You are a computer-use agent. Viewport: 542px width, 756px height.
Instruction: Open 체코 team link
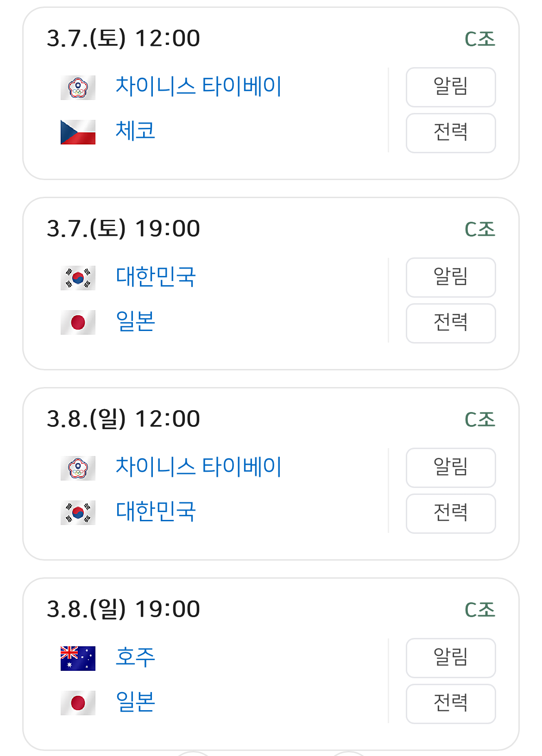135,131
